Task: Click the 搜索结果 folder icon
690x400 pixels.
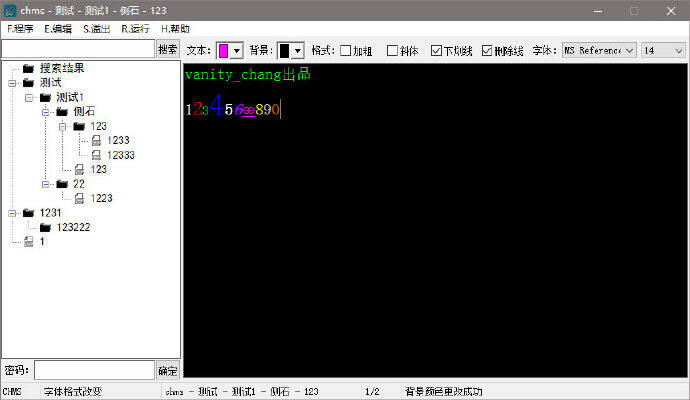Action: [28, 68]
